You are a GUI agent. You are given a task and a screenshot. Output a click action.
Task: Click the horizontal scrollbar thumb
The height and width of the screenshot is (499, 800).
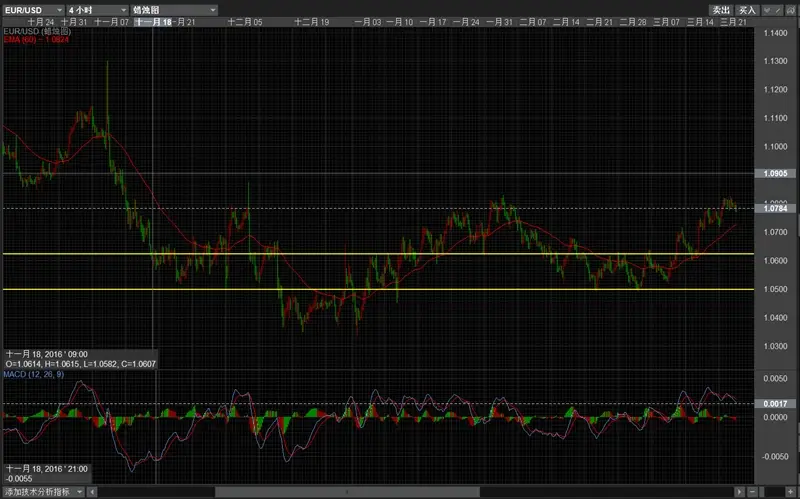(x=347, y=492)
